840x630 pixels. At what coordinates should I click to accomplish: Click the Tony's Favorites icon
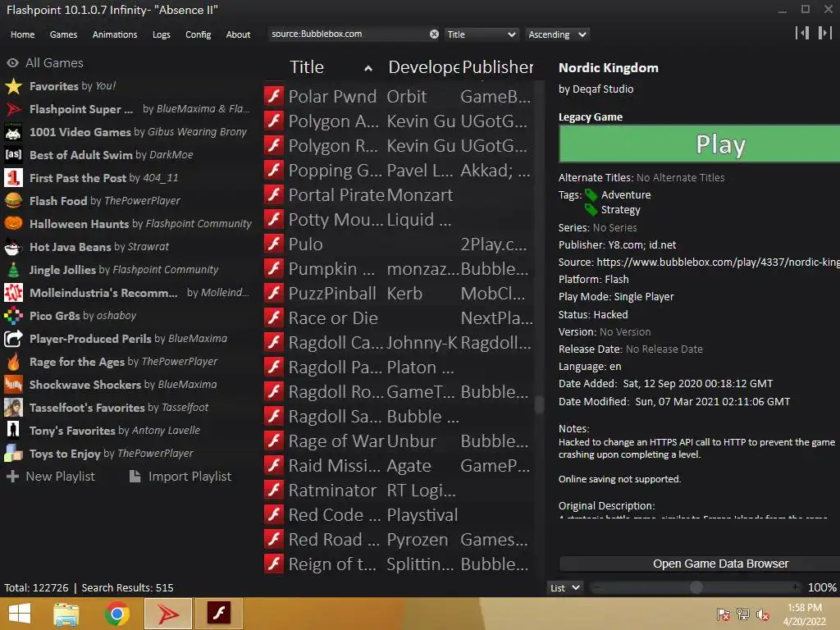point(13,430)
